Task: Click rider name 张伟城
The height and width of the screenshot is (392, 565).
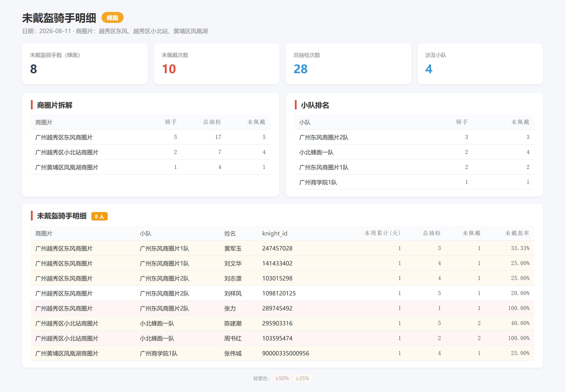Action: tap(233, 353)
